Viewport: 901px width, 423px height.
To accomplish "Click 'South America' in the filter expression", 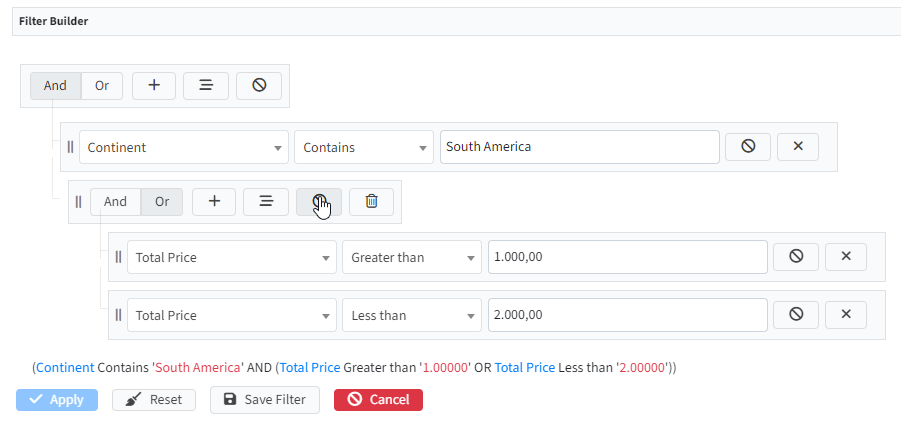I will [198, 368].
